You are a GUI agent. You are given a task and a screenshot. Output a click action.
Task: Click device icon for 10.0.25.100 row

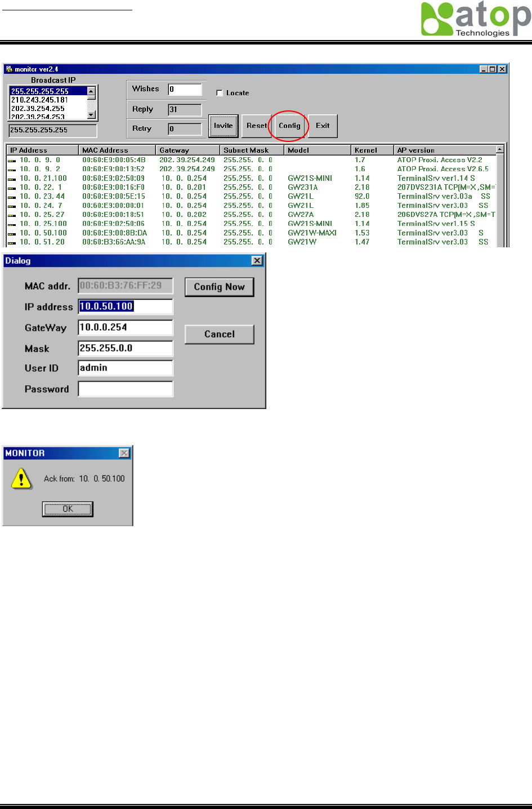point(12,224)
